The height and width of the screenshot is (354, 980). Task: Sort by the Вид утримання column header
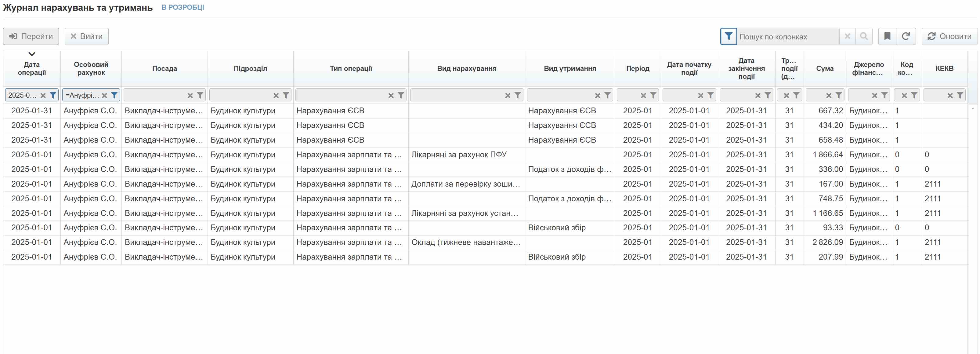(570, 68)
